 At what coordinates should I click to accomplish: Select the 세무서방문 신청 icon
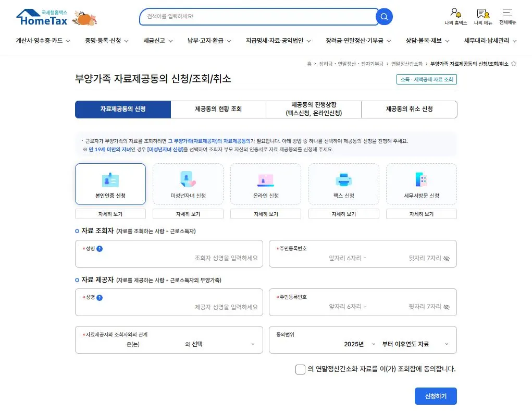coord(421,180)
